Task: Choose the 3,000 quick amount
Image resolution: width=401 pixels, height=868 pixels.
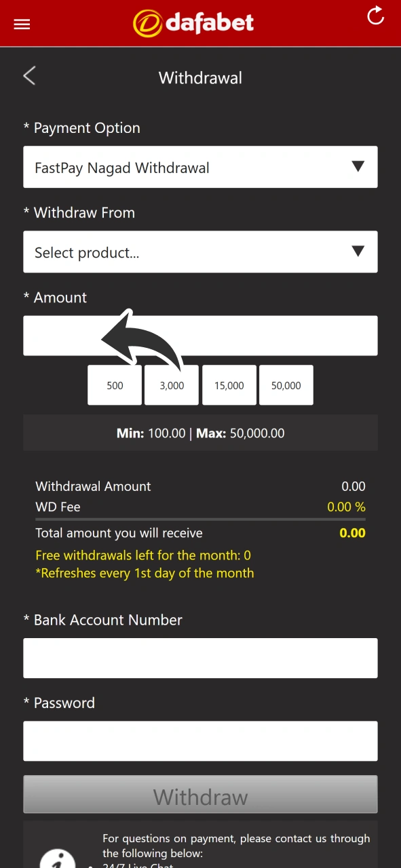Action: [171, 385]
